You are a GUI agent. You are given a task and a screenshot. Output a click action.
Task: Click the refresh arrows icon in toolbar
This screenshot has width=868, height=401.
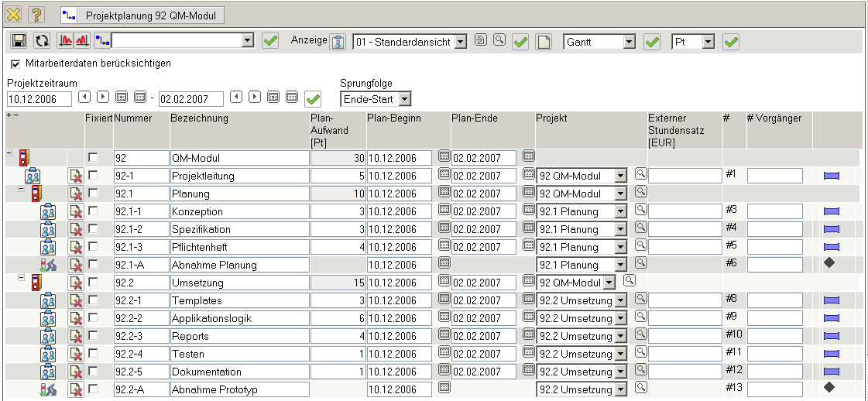coord(42,41)
